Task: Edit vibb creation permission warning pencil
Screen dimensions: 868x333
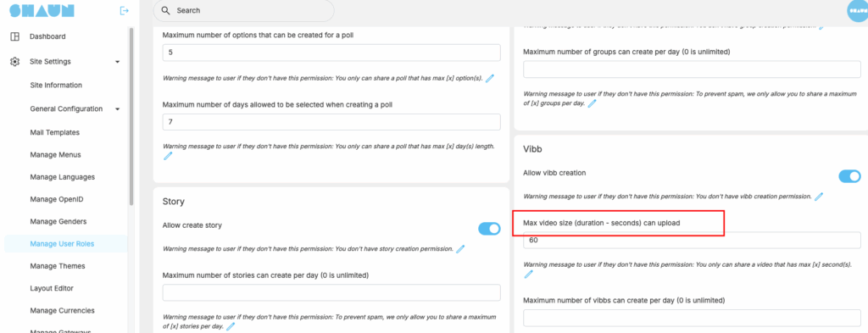Action: (x=819, y=197)
